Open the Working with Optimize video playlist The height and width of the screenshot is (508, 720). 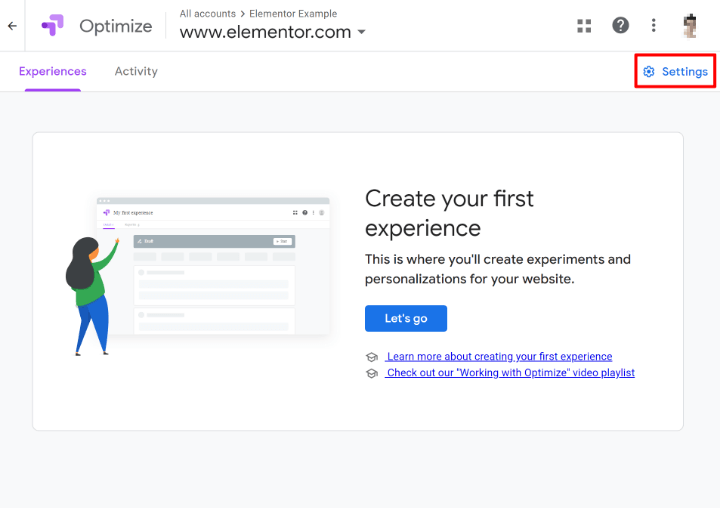[x=510, y=373]
